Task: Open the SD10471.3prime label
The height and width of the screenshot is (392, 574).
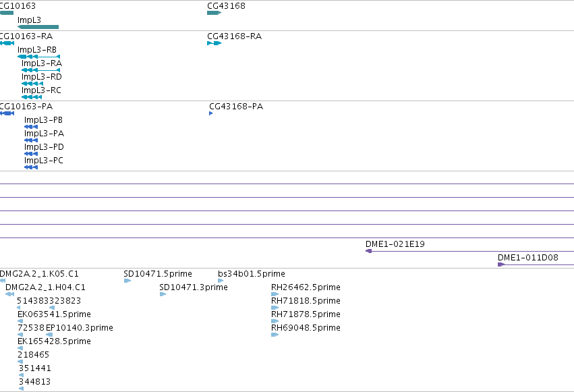Action: pos(194,287)
